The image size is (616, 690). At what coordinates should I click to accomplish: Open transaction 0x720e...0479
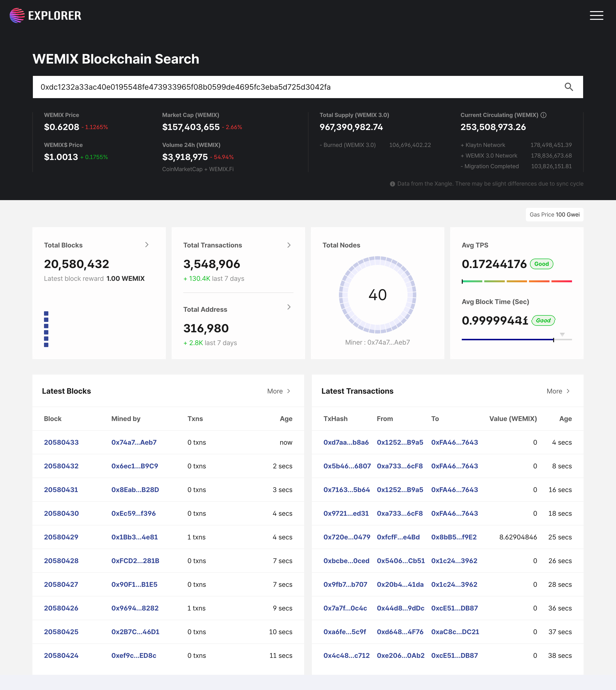click(347, 537)
